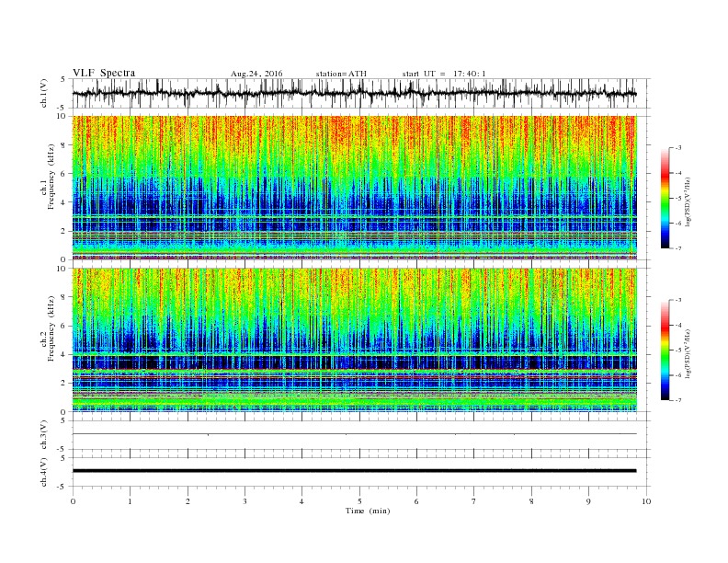Screen dimensions: 728x563
Task: Click the "Time (min)" axis title
Action: [x=368, y=511]
